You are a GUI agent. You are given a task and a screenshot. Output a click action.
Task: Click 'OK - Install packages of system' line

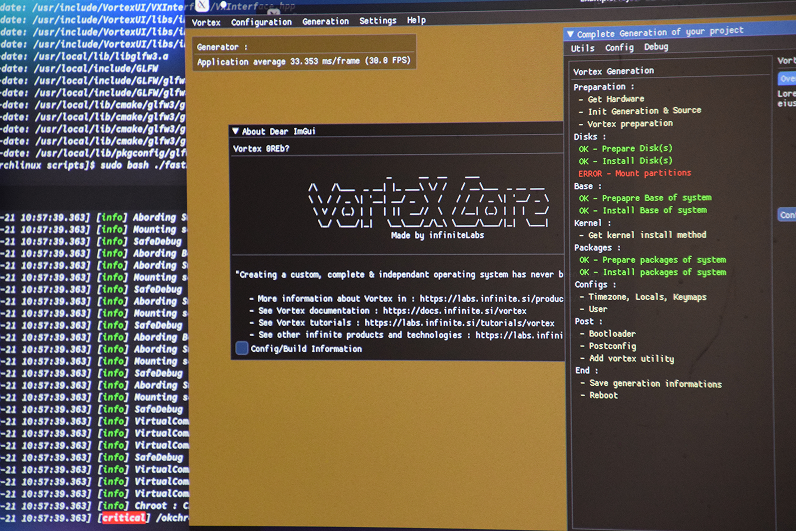coord(653,272)
